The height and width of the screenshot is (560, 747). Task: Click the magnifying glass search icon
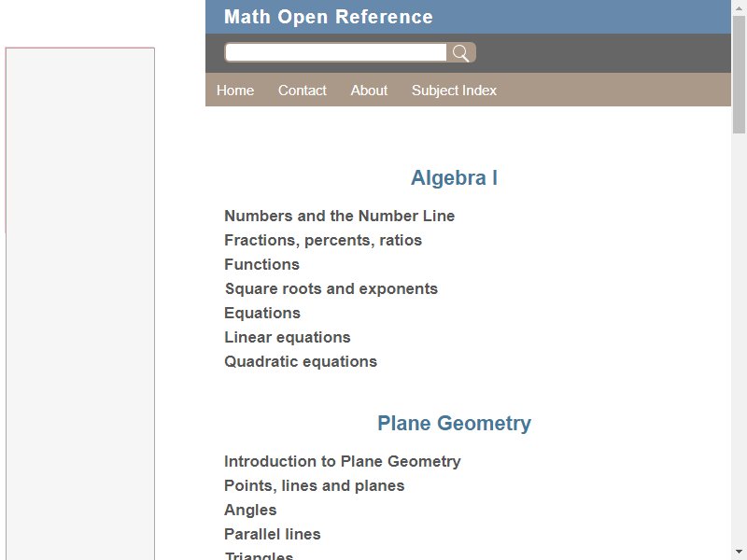pyautogui.click(x=461, y=53)
